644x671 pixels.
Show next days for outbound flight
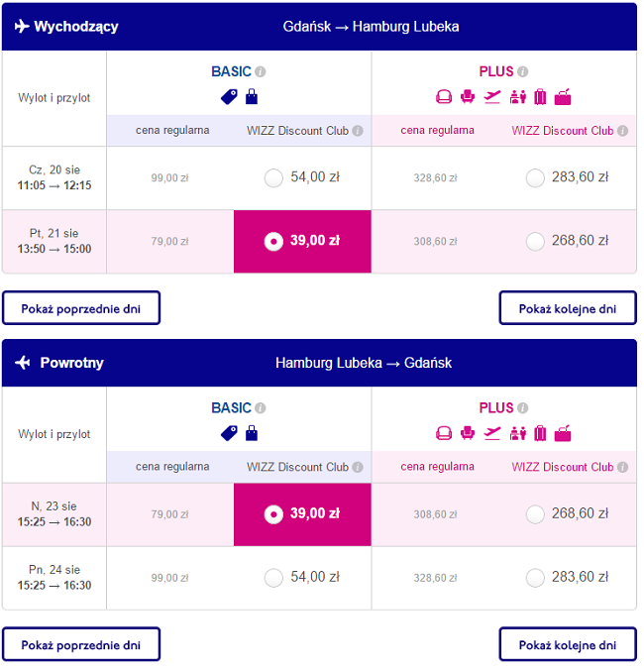568,308
